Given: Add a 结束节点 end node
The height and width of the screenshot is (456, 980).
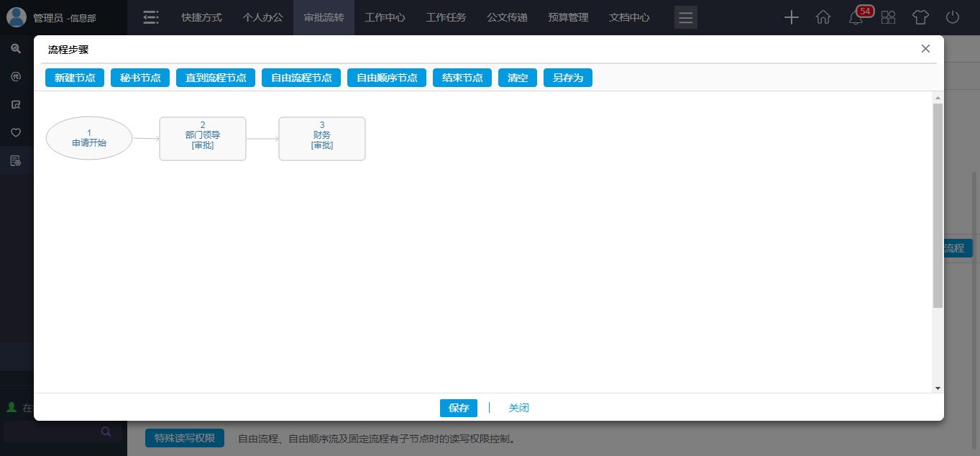Looking at the screenshot, I should click(462, 78).
